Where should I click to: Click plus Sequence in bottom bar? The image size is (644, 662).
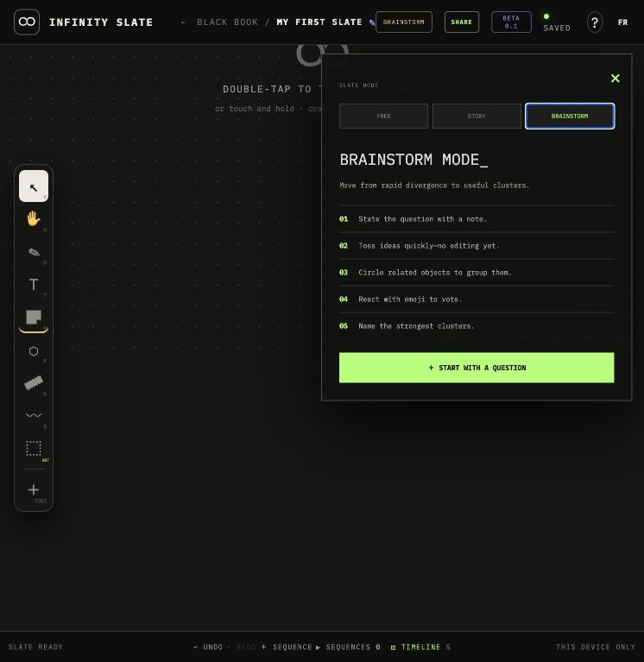pos(287,646)
